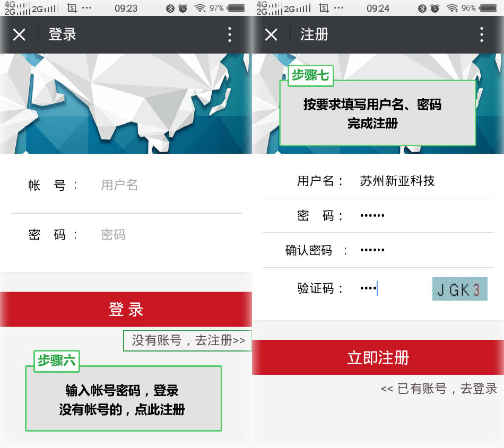Viewport: 504px width, 448px height.
Task: Tap the 09:24 clock in the status bar
Action: 378,8
